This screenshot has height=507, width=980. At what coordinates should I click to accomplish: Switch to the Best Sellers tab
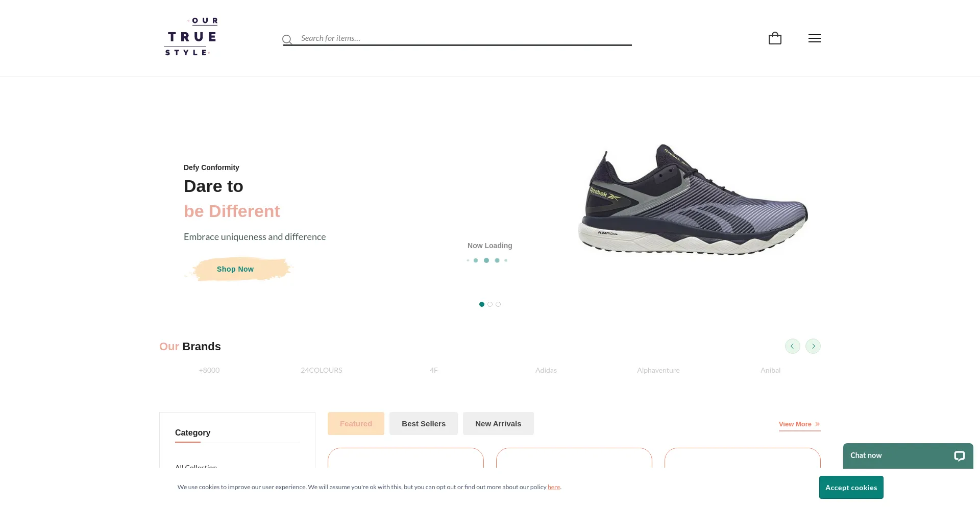(424, 424)
